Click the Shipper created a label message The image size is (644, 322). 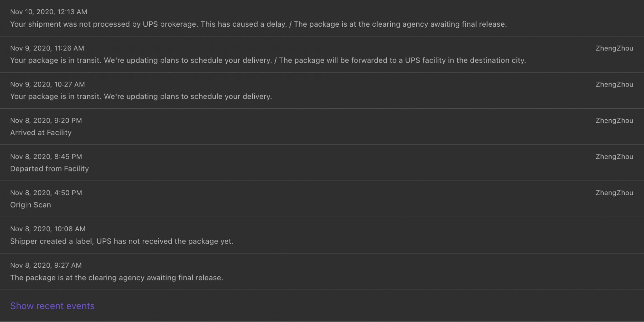point(122,241)
